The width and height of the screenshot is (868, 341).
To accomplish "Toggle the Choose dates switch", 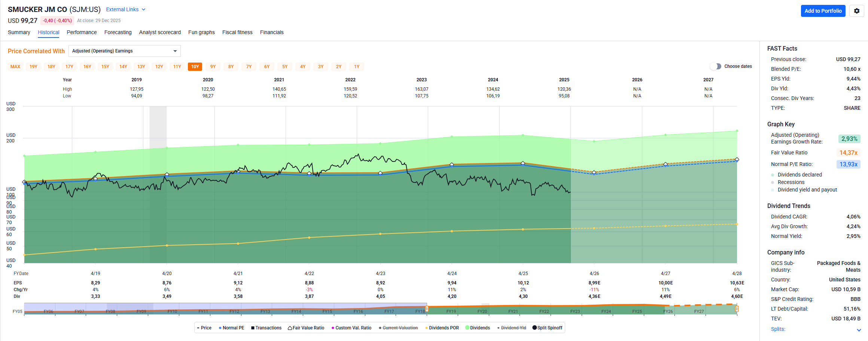I will click(x=715, y=66).
